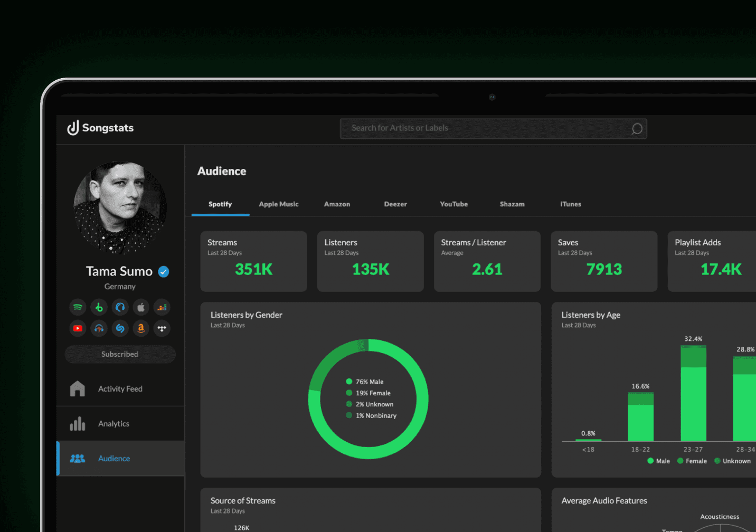Toggle the Male series in age chart legend
Image resolution: width=756 pixels, height=532 pixels.
pos(658,461)
